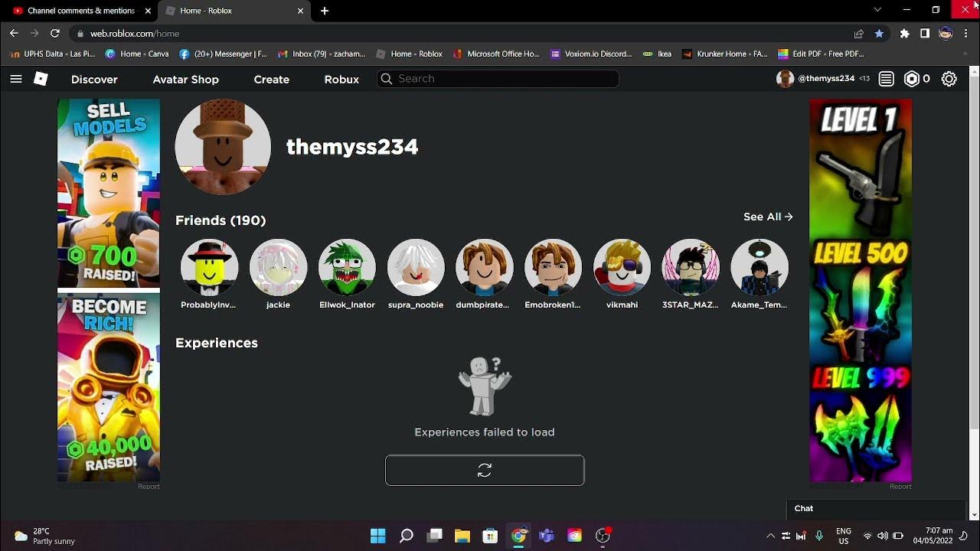Open supra_noobie friend avatar

coord(416,267)
